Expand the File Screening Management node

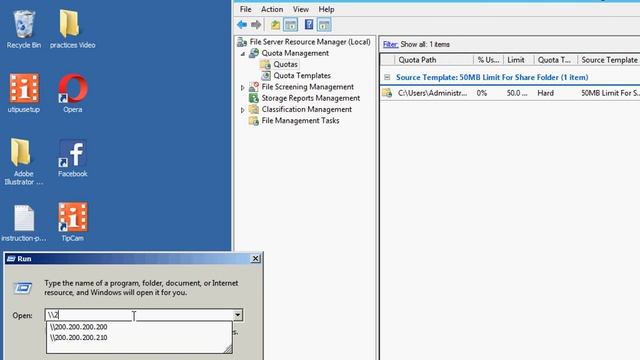[243, 87]
